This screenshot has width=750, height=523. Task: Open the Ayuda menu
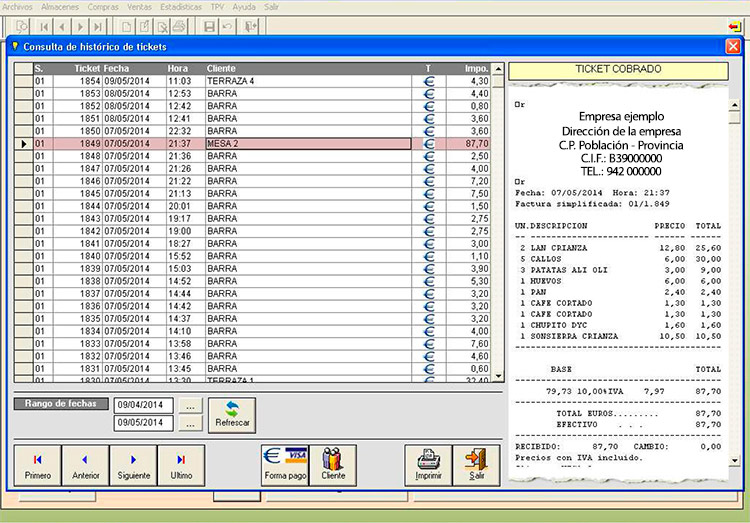pyautogui.click(x=244, y=7)
